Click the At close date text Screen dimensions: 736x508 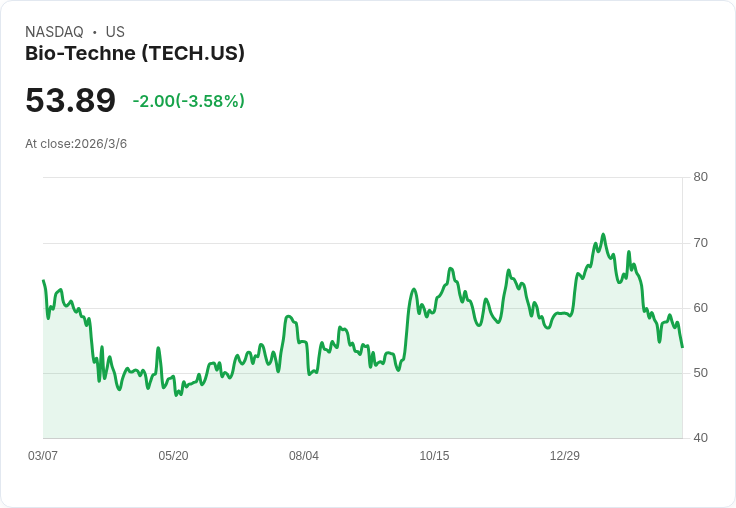pos(76,144)
